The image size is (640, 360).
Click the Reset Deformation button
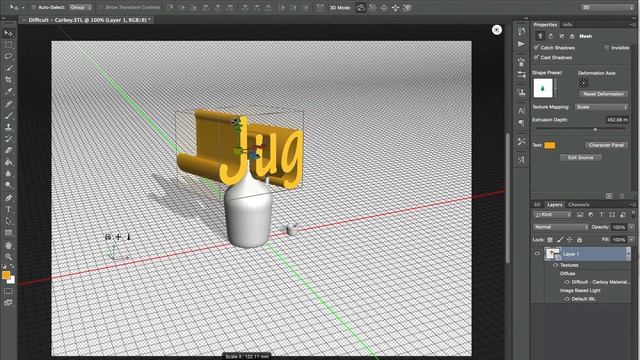pyautogui.click(x=604, y=94)
